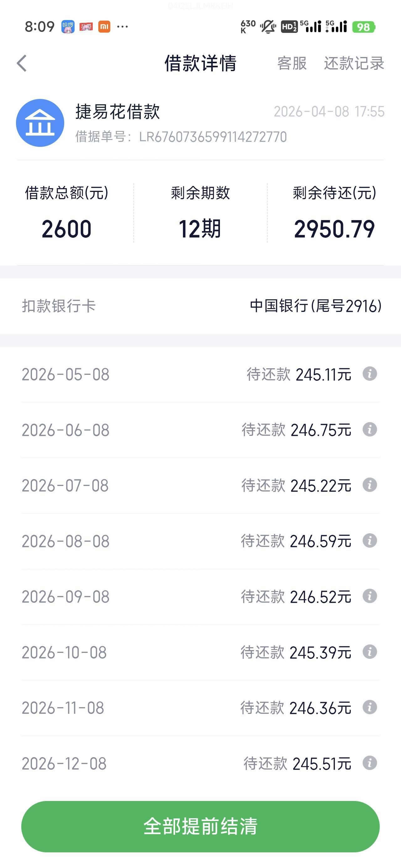Image resolution: width=401 pixels, height=868 pixels.
Task: Open info icon for 2026-10-08 repayment
Action: pyautogui.click(x=370, y=652)
